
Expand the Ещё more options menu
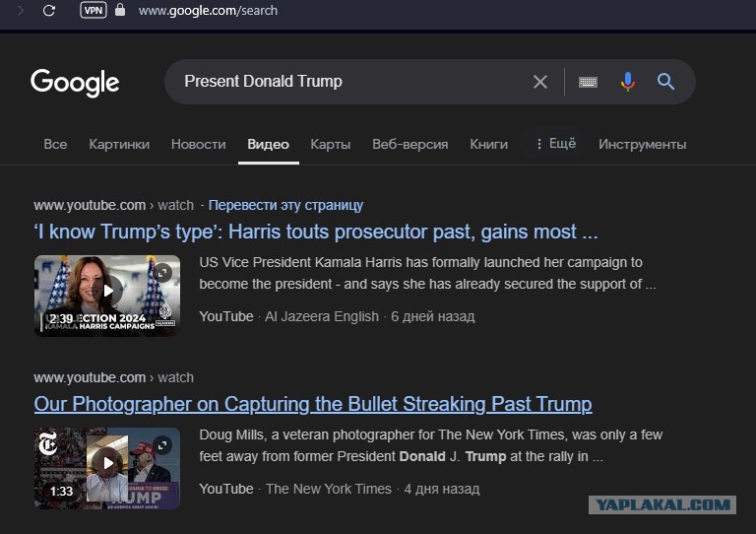pyautogui.click(x=555, y=144)
